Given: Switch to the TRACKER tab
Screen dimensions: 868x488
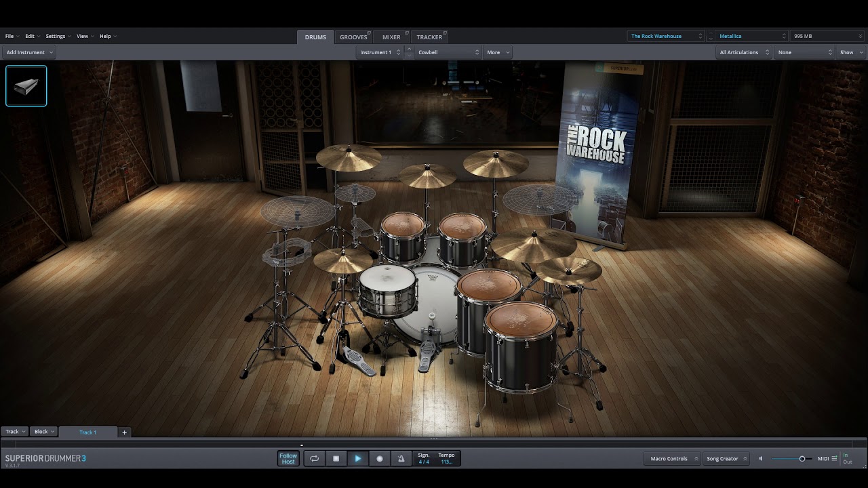Looking at the screenshot, I should tap(429, 37).
